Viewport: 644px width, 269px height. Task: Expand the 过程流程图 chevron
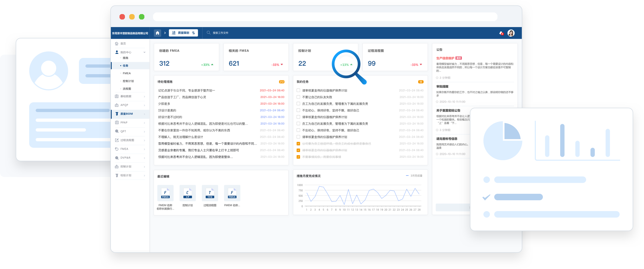coord(144,140)
